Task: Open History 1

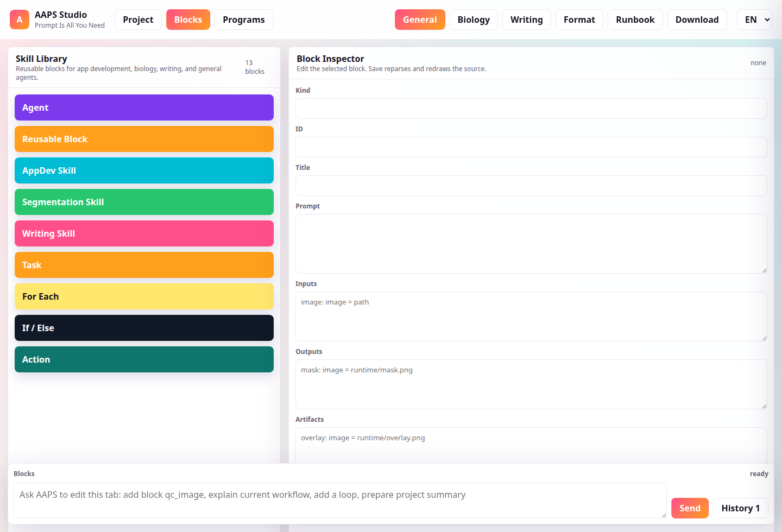Action: coord(740,508)
